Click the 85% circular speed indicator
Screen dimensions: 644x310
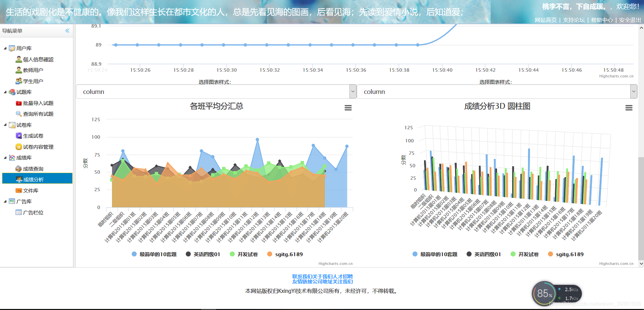coord(544,294)
